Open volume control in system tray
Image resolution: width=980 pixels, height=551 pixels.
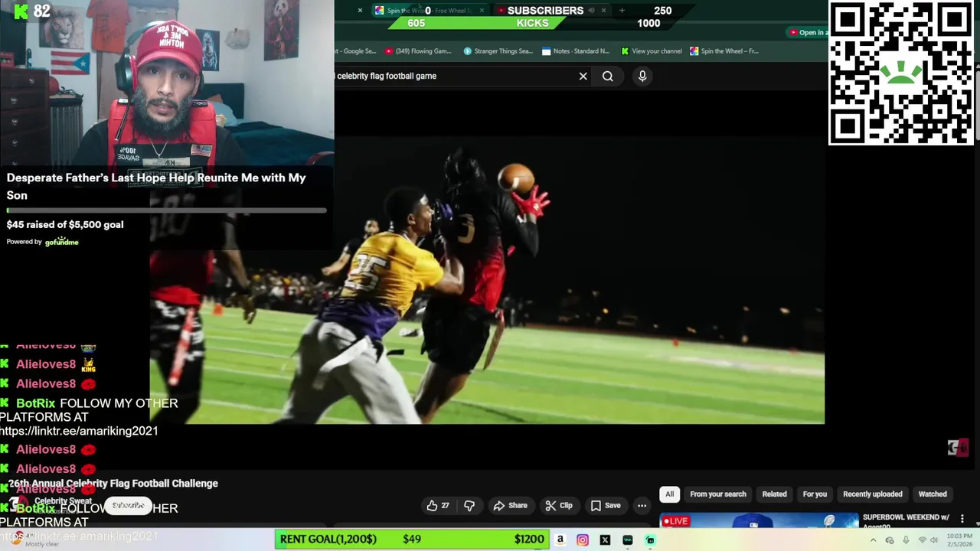click(934, 540)
